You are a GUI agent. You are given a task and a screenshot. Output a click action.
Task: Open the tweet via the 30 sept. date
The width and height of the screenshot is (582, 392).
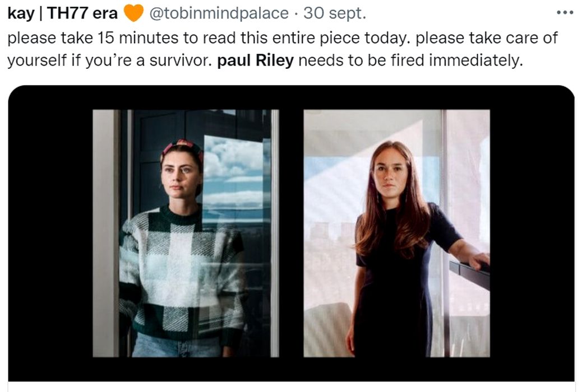click(x=335, y=13)
